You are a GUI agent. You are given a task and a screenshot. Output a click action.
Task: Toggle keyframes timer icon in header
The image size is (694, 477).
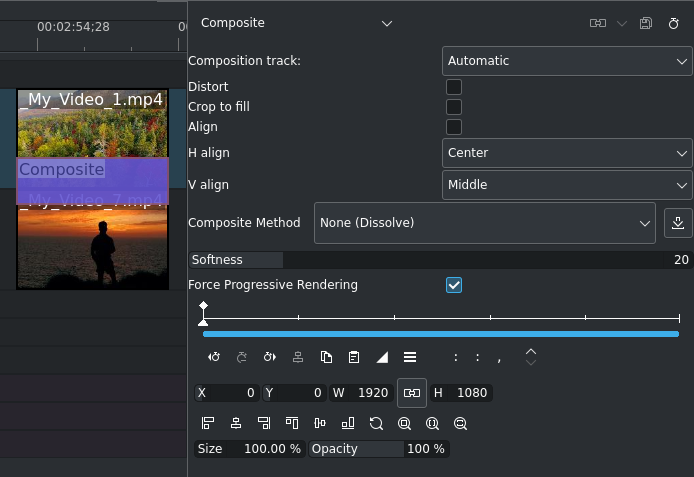(x=674, y=23)
